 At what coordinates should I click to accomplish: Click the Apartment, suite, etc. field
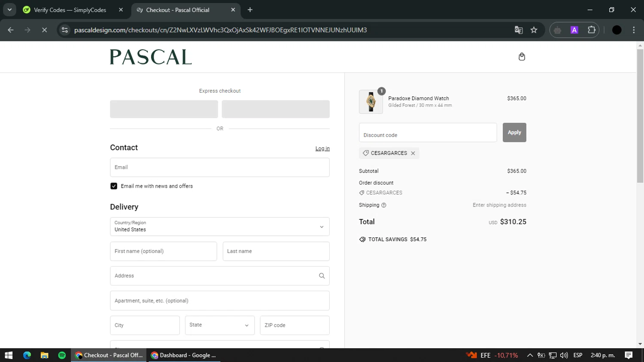[219, 301]
